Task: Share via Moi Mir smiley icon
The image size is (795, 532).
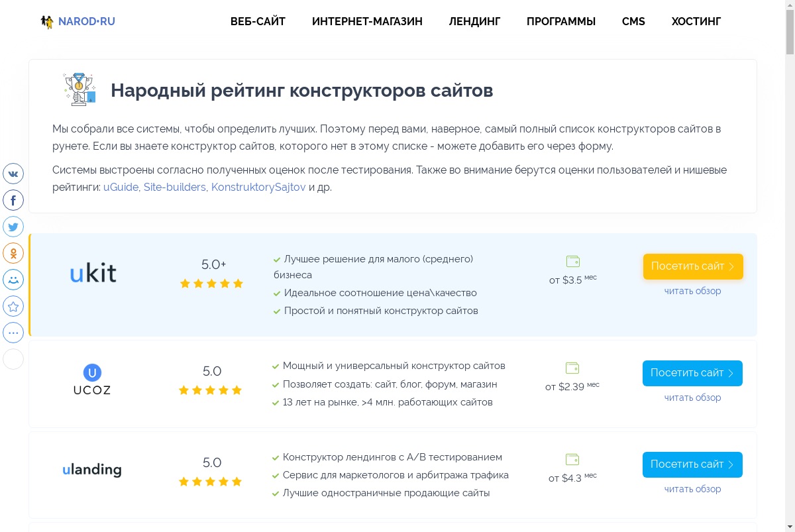Action: 13,280
